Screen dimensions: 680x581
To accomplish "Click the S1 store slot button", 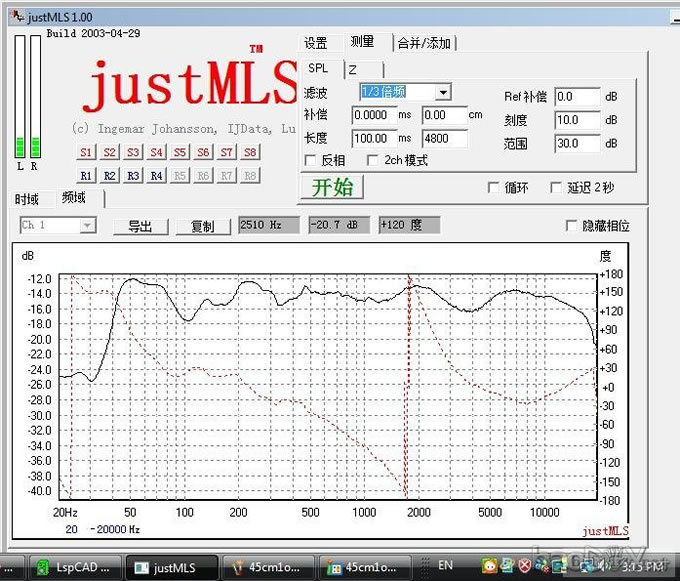I will pyautogui.click(x=86, y=152).
